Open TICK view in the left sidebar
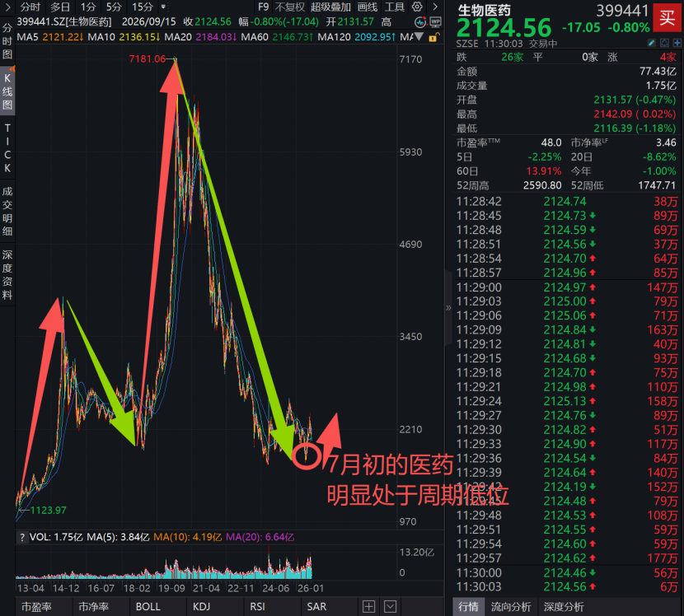This screenshot has width=684, height=616. pyautogui.click(x=7, y=147)
